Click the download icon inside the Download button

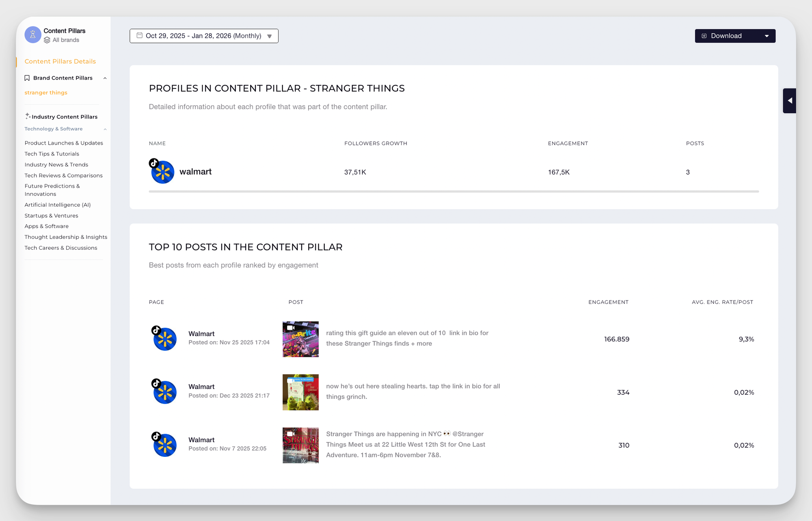(x=704, y=36)
